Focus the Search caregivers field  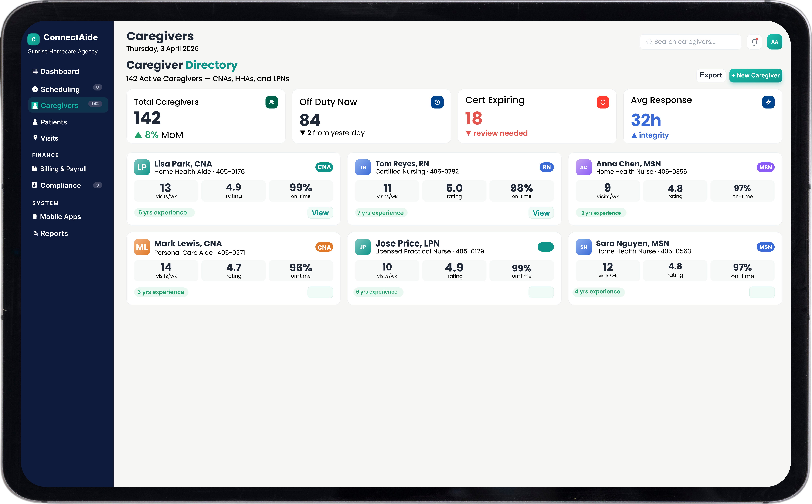pos(690,42)
